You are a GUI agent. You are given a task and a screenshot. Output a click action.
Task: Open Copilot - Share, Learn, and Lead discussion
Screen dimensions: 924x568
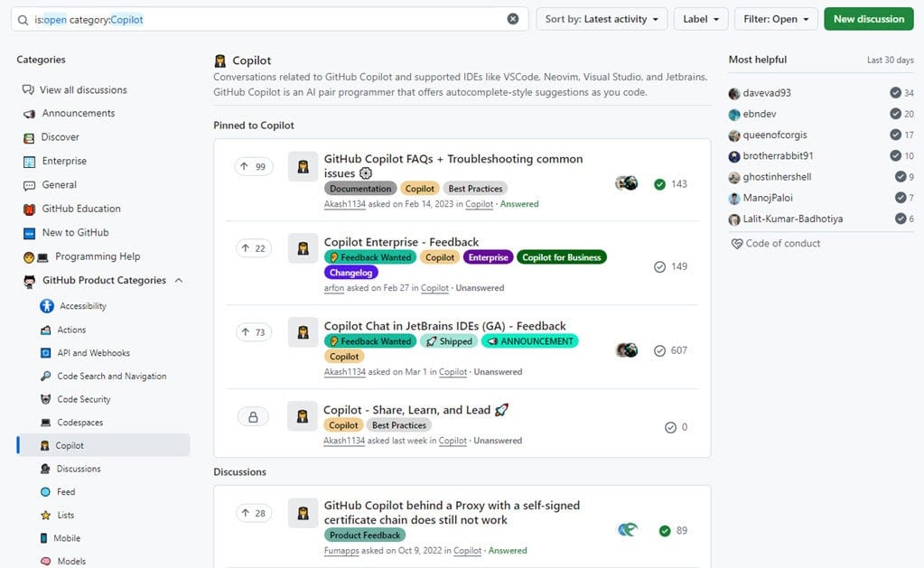[x=415, y=409]
